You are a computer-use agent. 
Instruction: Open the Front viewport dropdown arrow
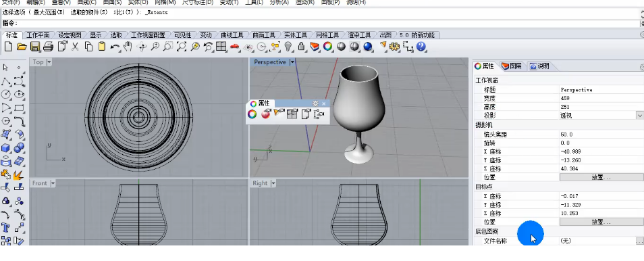pos(53,183)
